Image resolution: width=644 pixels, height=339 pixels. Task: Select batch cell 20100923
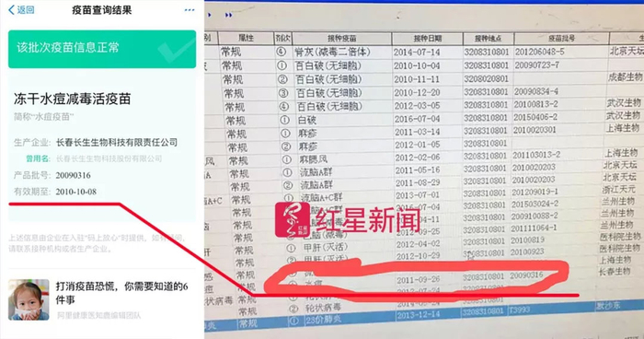click(527, 251)
